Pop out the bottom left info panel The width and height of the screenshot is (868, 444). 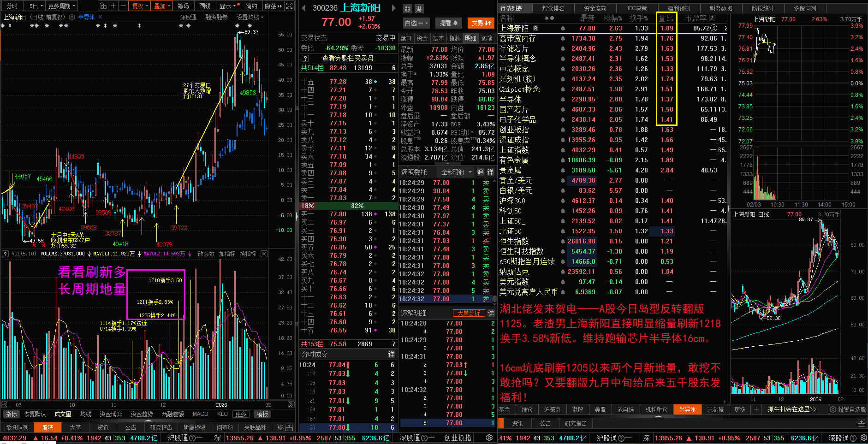tap(289, 427)
